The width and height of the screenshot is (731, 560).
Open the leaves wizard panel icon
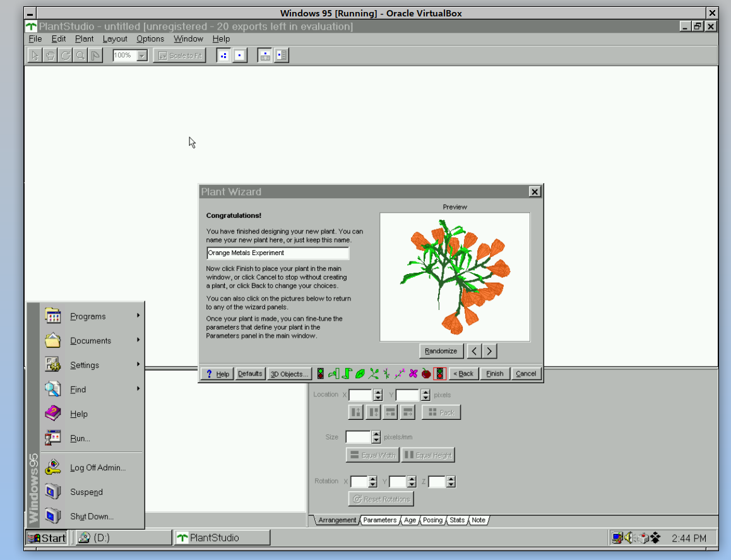[x=360, y=374]
